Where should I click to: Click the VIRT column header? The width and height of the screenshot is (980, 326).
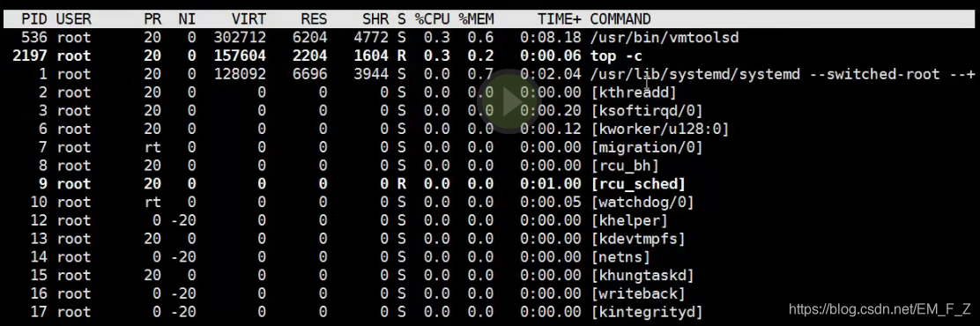[x=249, y=19]
